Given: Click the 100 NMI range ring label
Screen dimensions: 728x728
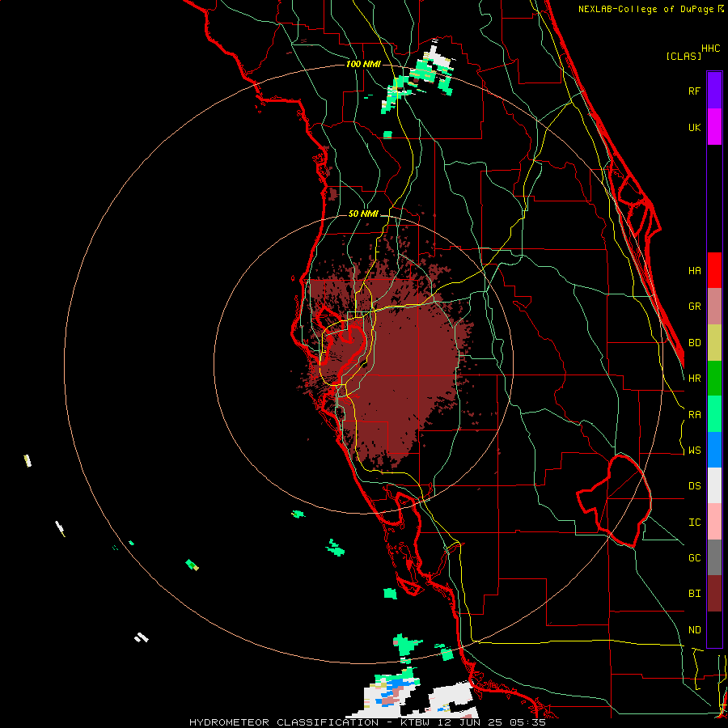Looking at the screenshot, I should click(363, 64).
